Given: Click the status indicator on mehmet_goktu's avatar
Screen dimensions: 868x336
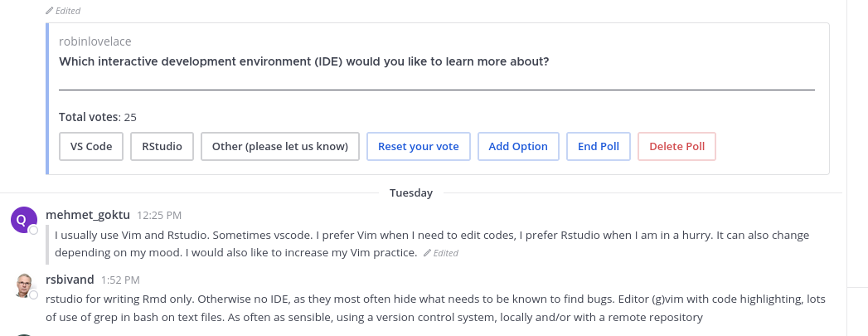Looking at the screenshot, I should 33,230.
